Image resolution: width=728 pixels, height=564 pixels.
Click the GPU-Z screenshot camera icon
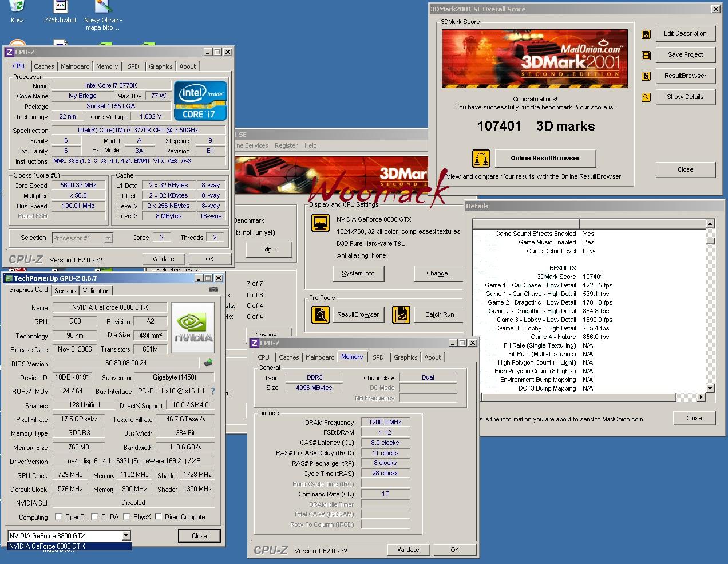(213, 290)
